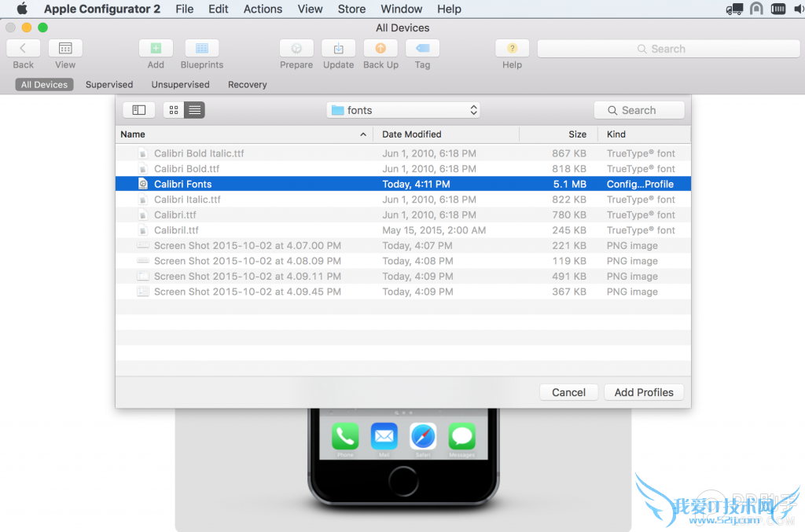Click the Tag toolbar icon
This screenshot has height=532, width=805.
(x=422, y=49)
